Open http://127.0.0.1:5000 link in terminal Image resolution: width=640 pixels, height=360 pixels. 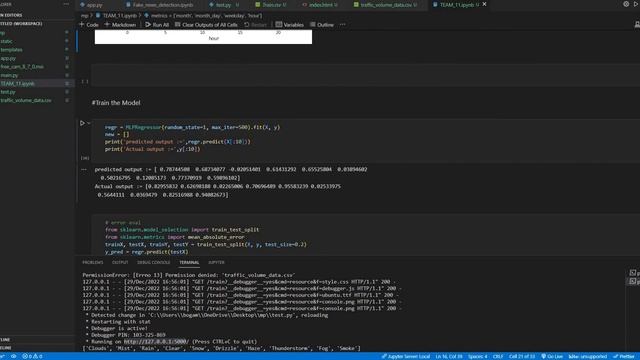pyautogui.click(x=155, y=342)
